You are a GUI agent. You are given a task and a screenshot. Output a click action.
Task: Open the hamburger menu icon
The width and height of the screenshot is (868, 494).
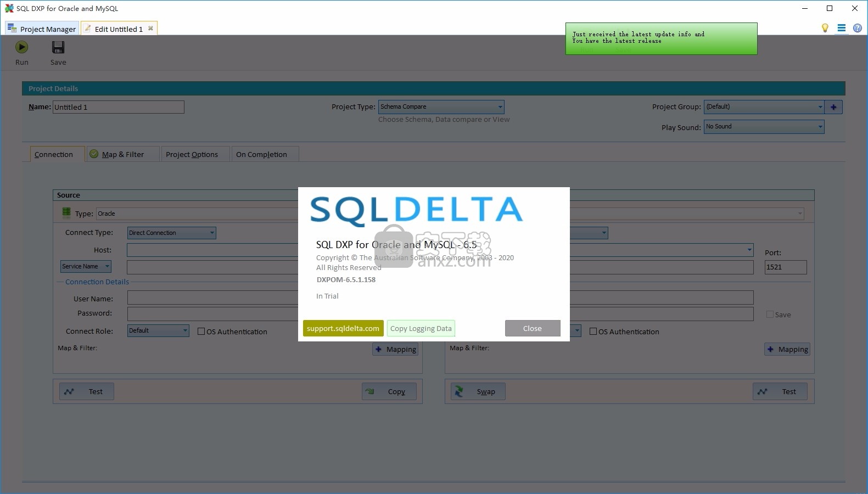(x=841, y=28)
